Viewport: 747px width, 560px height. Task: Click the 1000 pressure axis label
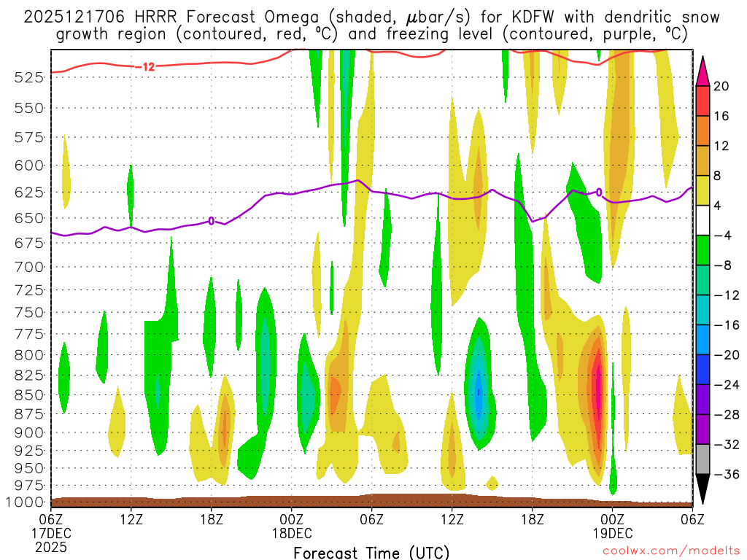25,502
